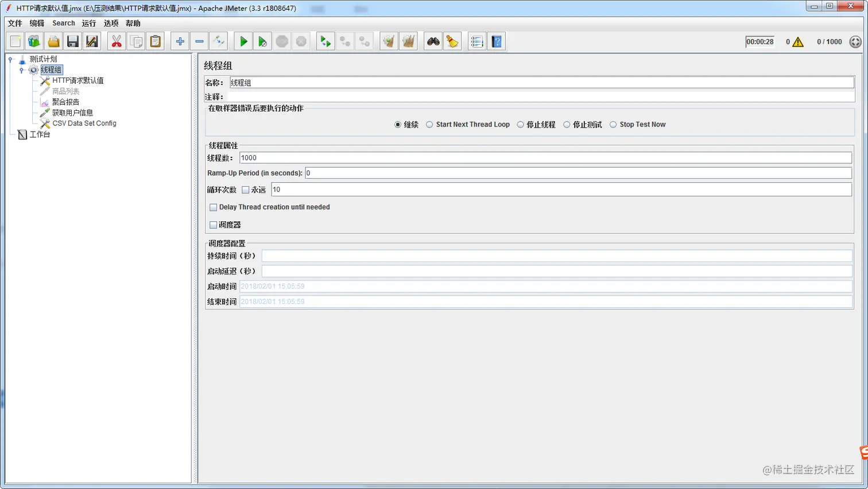Click the greyed Stop test icon
This screenshot has width=868, height=489.
(282, 41)
